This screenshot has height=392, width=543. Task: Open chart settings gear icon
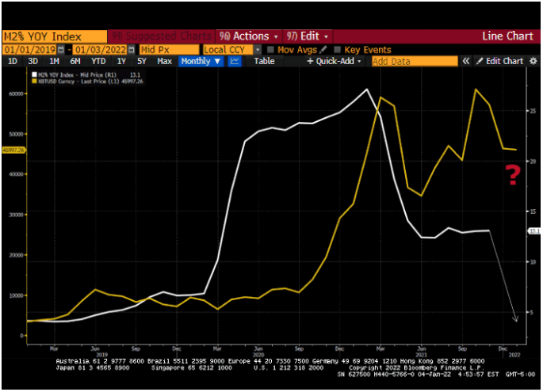533,61
